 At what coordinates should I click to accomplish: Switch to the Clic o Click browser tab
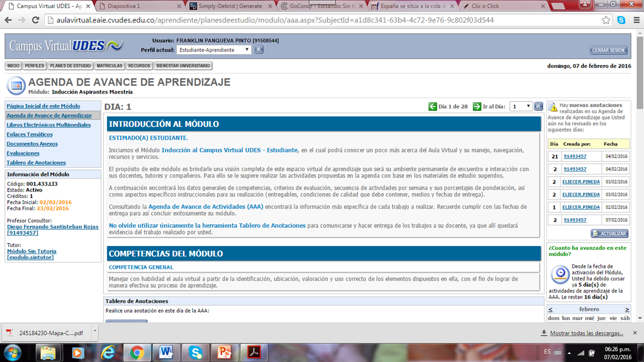503,6
